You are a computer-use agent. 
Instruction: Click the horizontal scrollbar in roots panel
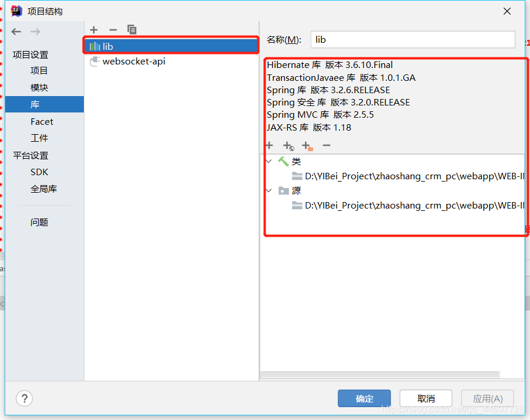[380, 374]
